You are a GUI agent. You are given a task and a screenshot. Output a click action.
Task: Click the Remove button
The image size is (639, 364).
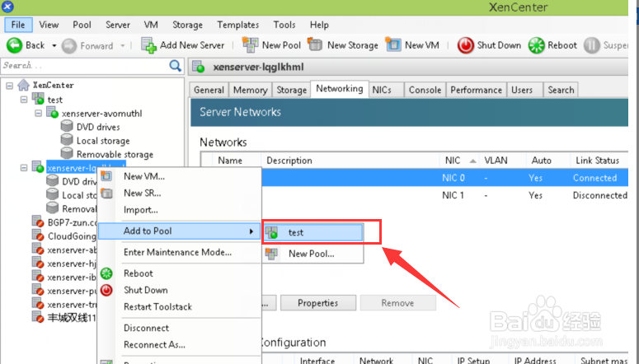tap(397, 303)
